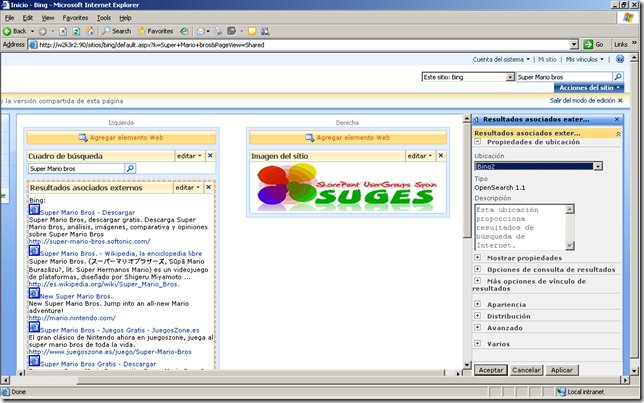The image size is (644, 403).
Task: Open the editar menu of Resultados asociados externos
Action: pyautogui.click(x=187, y=187)
